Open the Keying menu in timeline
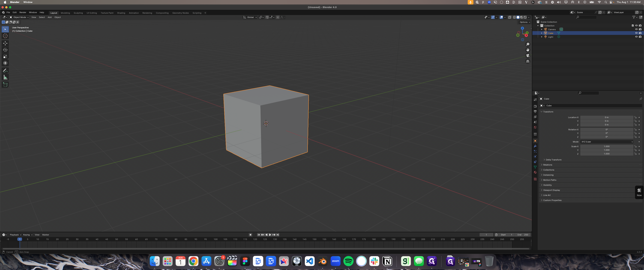Image resolution: width=644 pixels, height=270 pixels. [28, 235]
